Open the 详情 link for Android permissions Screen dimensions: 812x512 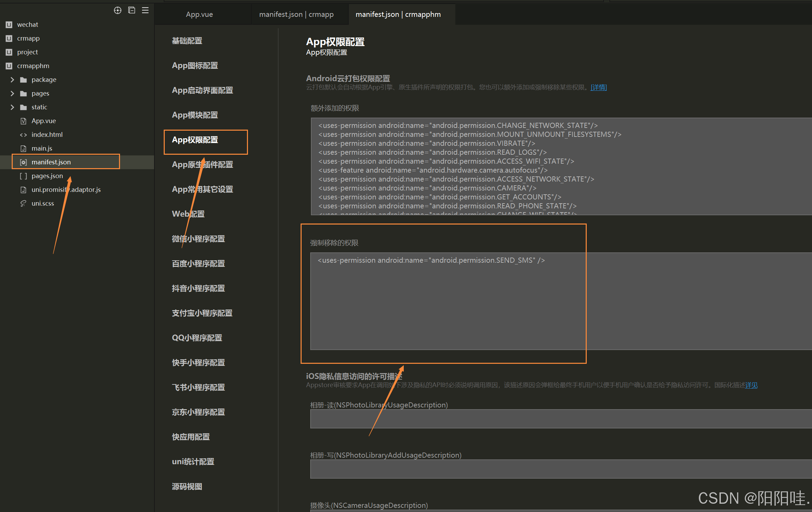598,87
